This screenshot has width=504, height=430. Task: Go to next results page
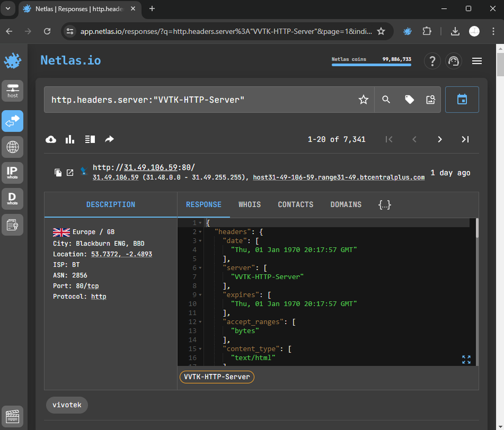(x=440, y=139)
